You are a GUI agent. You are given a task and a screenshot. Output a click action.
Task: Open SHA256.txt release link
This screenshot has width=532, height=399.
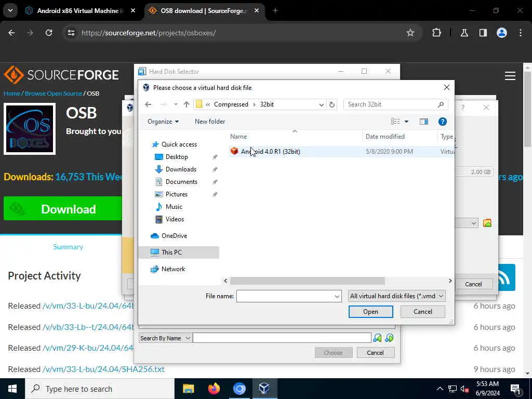(x=103, y=369)
